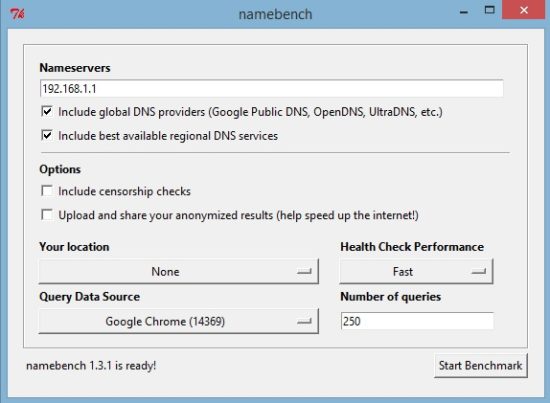
Task: Enable Upload and share your anonymized results
Action: (47, 215)
